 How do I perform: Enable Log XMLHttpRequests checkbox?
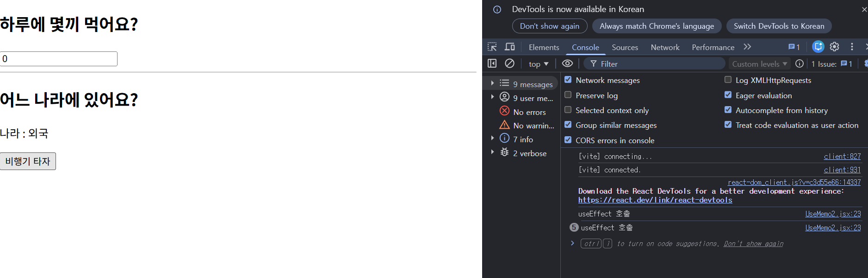point(728,80)
